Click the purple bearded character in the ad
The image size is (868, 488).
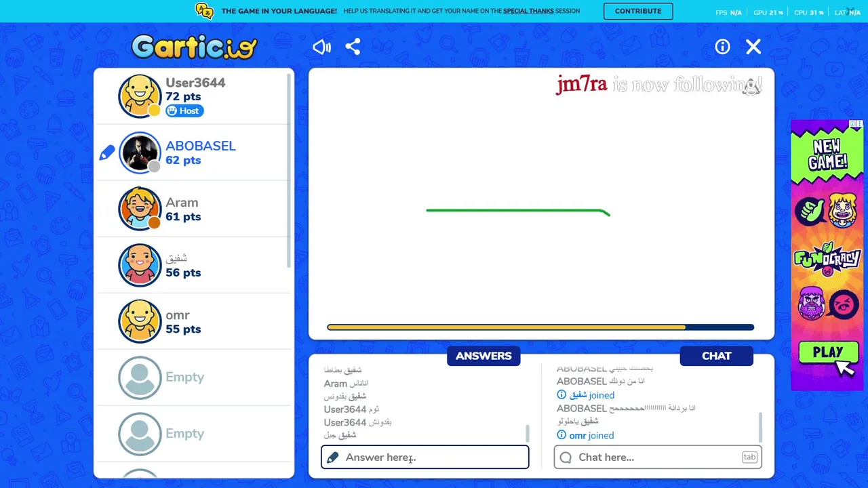tap(811, 302)
